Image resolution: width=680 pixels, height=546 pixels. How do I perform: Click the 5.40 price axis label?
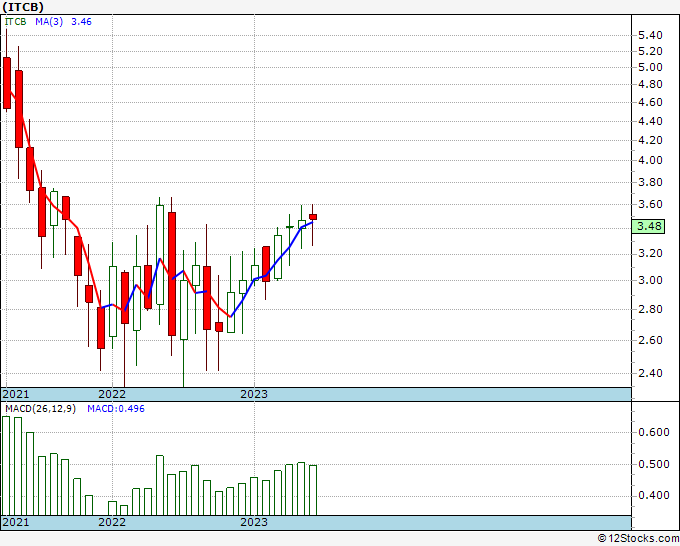click(650, 35)
